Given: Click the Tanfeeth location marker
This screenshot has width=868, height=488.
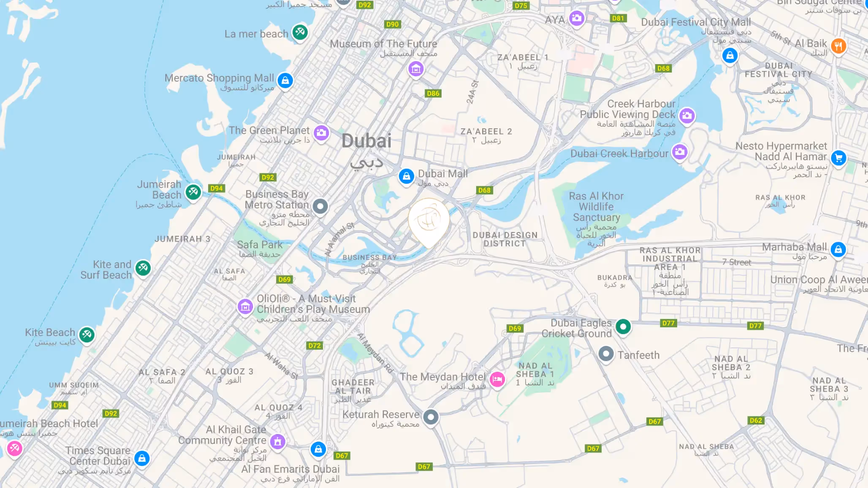Looking at the screenshot, I should coord(606,354).
